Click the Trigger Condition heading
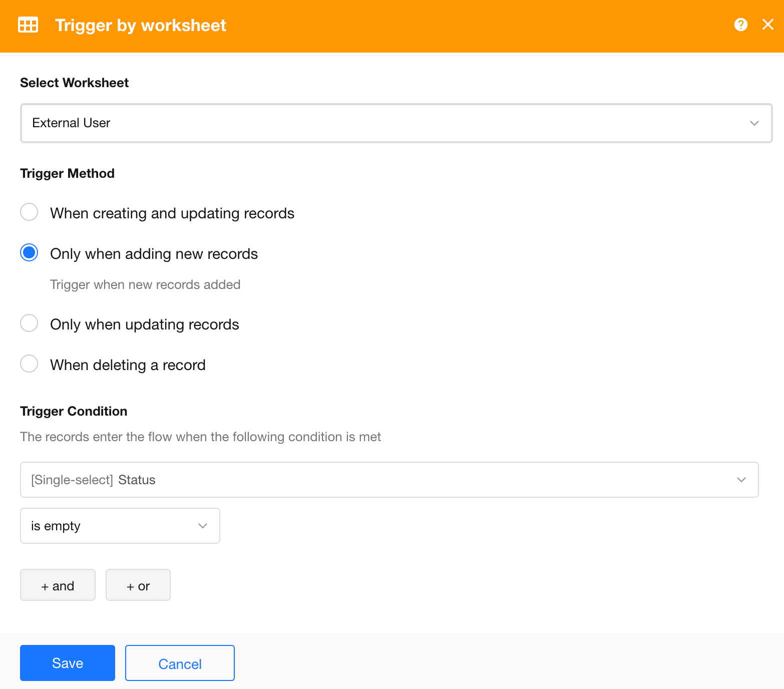The width and height of the screenshot is (784, 689). [74, 411]
